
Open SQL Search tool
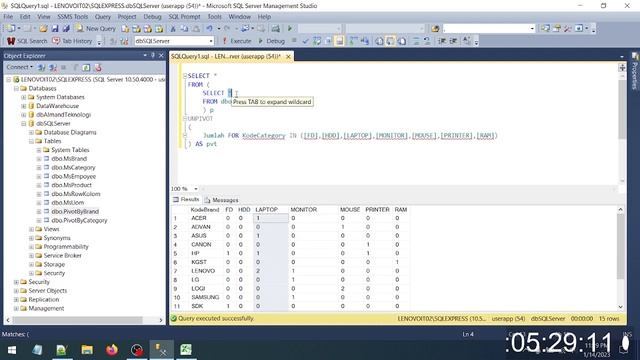27,41
